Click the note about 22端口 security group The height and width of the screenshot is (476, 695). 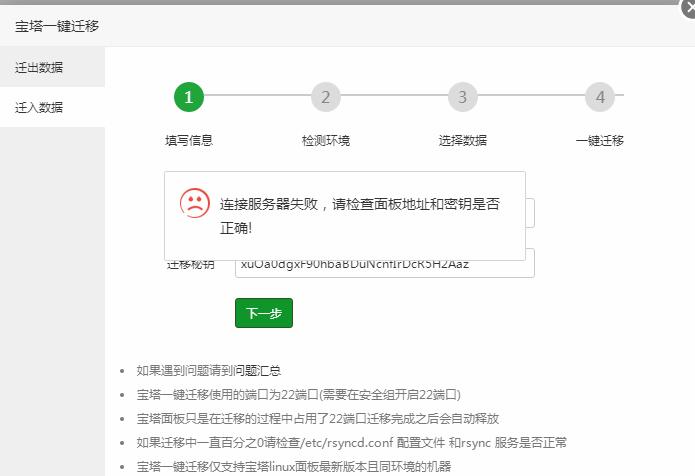pos(298,394)
